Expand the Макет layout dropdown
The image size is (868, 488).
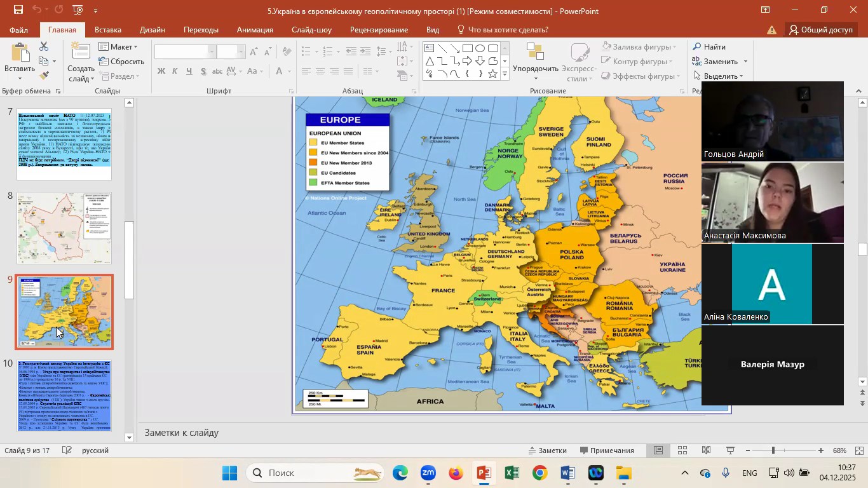pyautogui.click(x=119, y=47)
